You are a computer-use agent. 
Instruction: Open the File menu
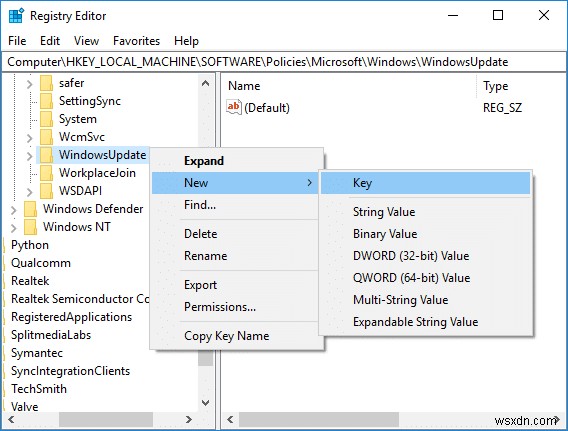point(17,41)
